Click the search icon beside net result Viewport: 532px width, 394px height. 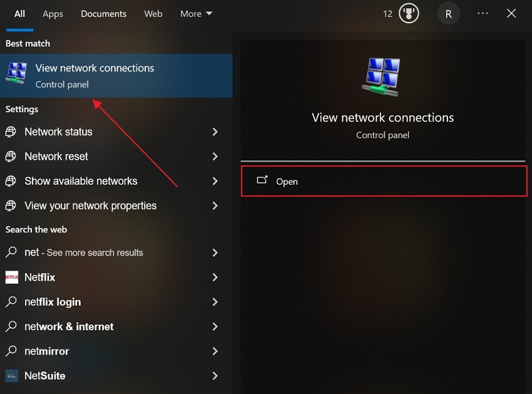[x=11, y=252]
